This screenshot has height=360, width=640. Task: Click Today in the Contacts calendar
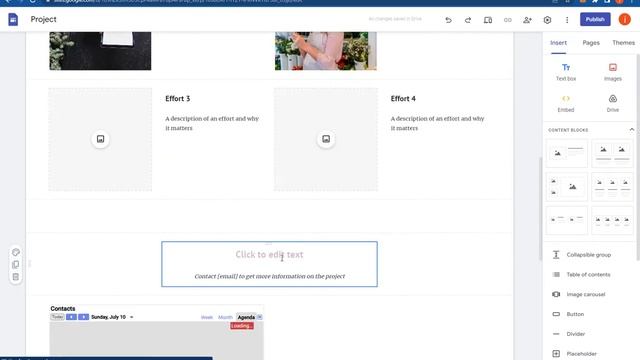[x=57, y=317]
